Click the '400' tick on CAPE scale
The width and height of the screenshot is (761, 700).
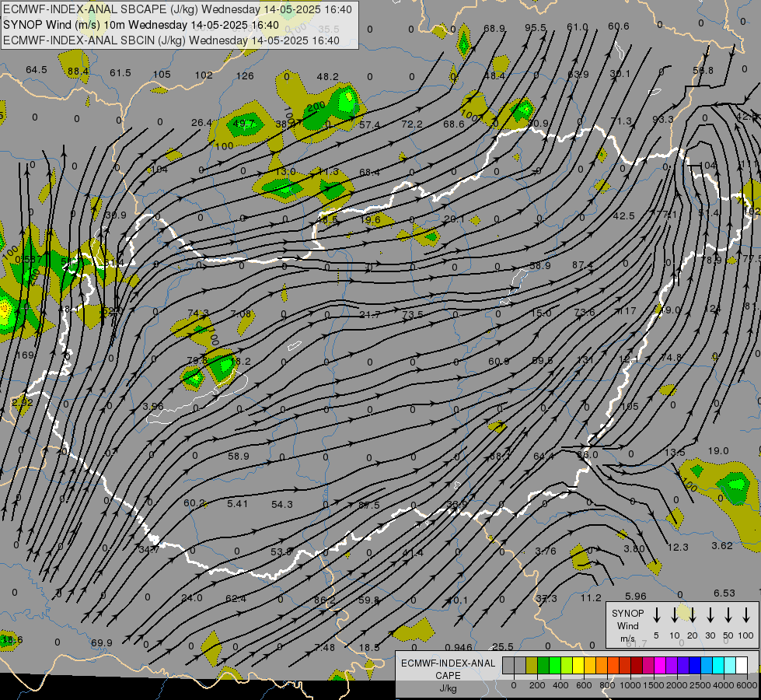tap(560, 685)
